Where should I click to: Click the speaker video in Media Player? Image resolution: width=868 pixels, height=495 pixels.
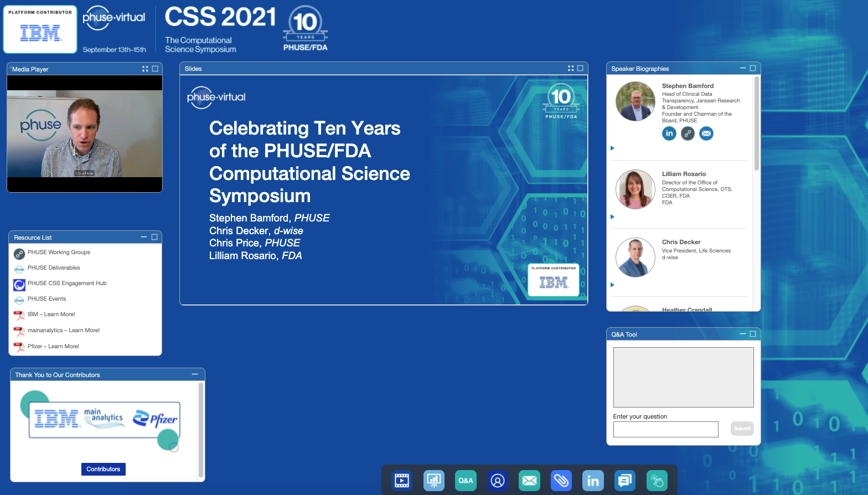coord(85,133)
